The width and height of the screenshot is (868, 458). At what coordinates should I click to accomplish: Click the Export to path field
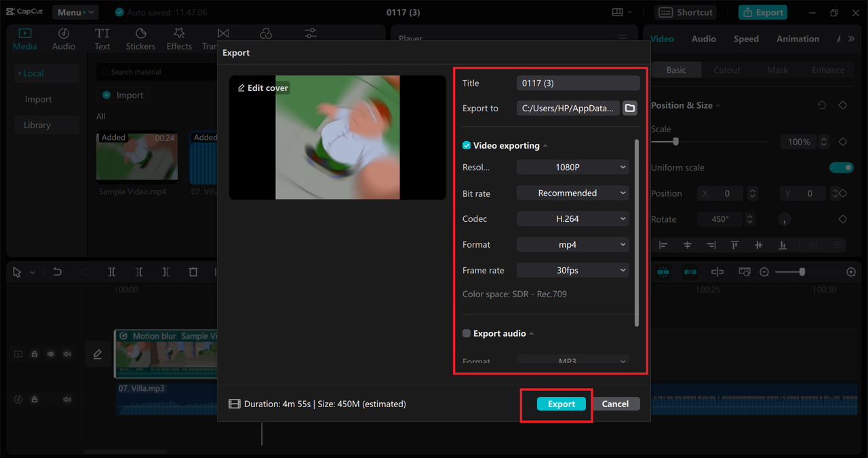click(x=568, y=108)
